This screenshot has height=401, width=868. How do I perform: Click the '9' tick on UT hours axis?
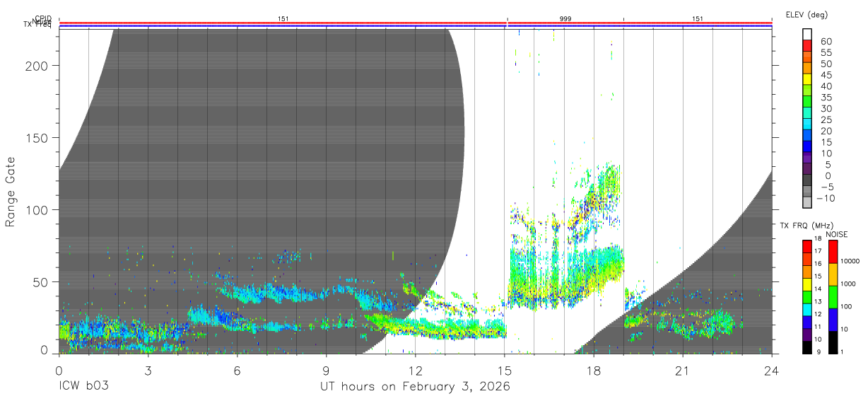(326, 371)
